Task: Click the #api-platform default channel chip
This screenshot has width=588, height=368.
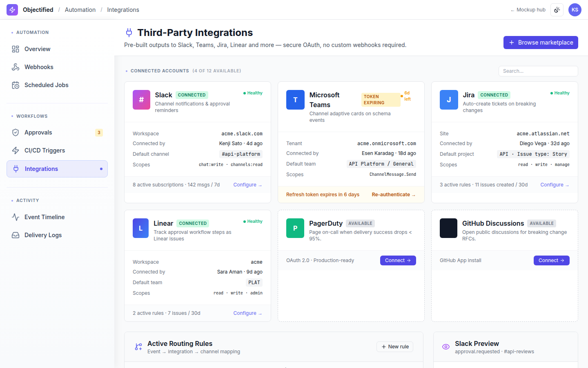Action: click(241, 154)
